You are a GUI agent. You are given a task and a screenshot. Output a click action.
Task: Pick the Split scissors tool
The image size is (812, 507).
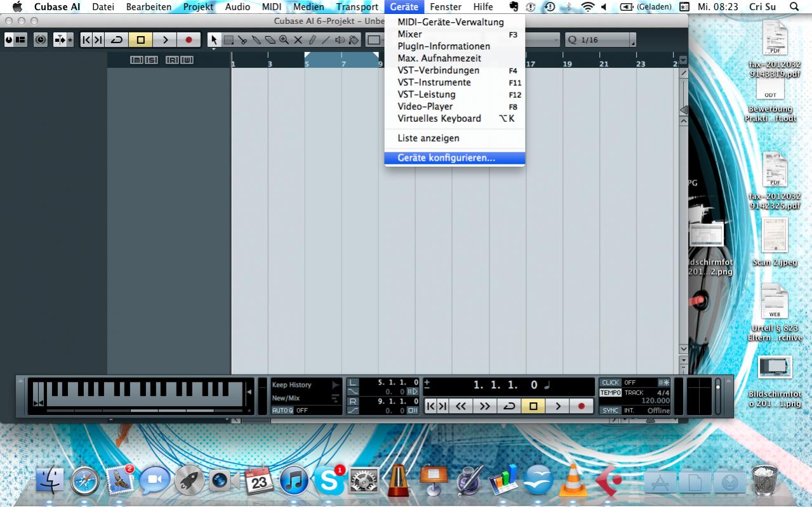coord(243,39)
